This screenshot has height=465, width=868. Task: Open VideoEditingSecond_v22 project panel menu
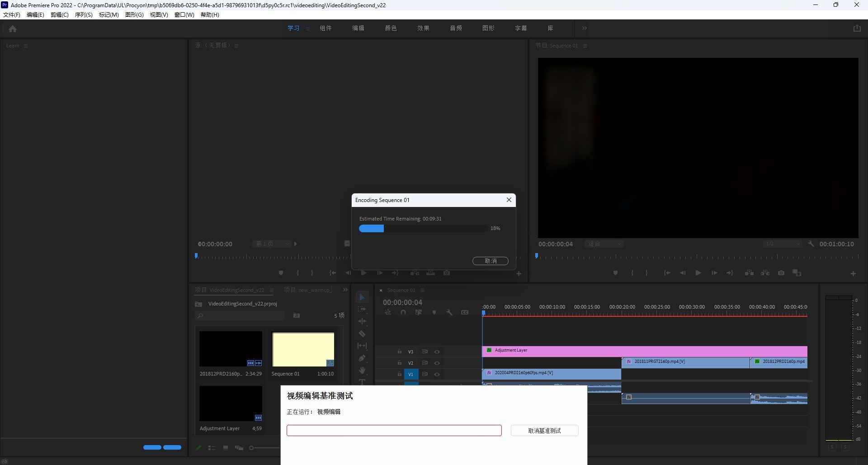272,290
